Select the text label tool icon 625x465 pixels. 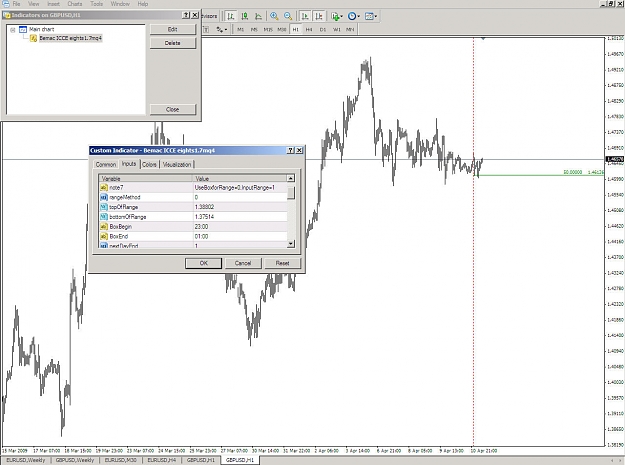click(x=206, y=29)
